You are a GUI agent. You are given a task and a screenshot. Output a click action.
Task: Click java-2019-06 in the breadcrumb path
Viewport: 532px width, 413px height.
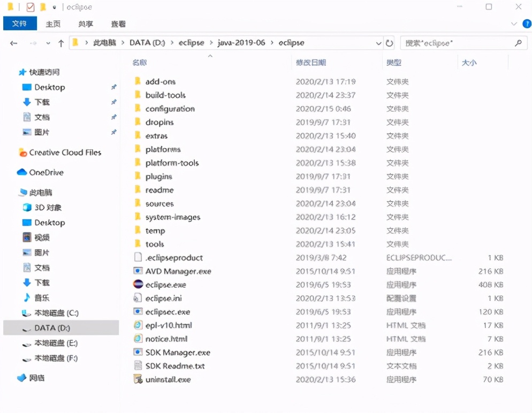click(x=241, y=43)
